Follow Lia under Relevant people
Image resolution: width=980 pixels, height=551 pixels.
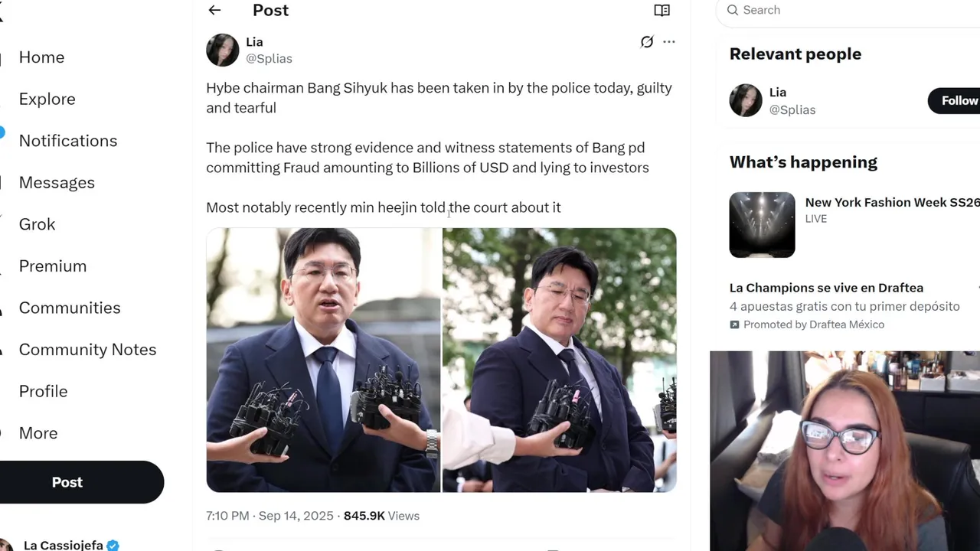[955, 101]
